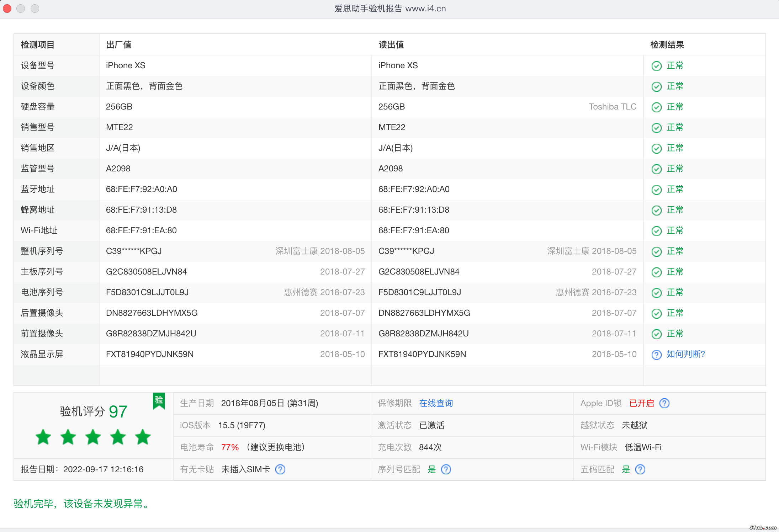Click the green 验 badge ribbon

tap(159, 400)
